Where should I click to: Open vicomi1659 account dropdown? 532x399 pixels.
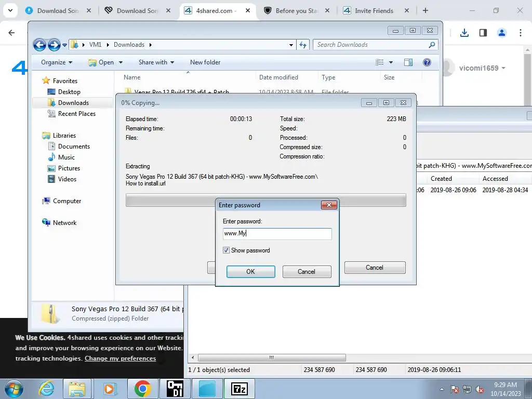pos(482,68)
